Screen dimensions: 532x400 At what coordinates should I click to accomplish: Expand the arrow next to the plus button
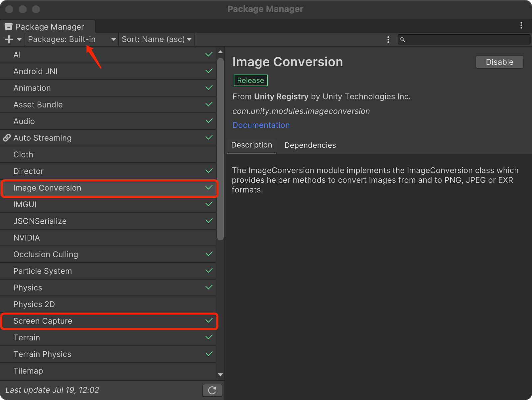[x=19, y=40]
